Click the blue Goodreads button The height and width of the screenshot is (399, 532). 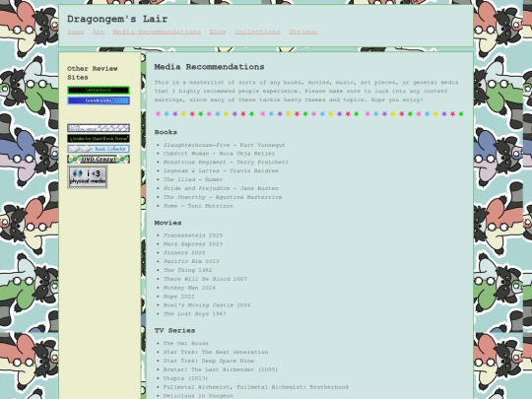click(99, 100)
